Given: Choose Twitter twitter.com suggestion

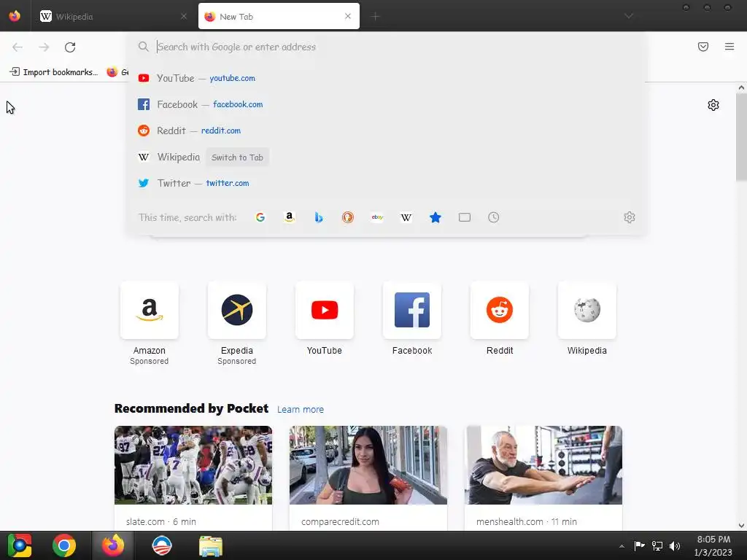Looking at the screenshot, I should click(386, 183).
